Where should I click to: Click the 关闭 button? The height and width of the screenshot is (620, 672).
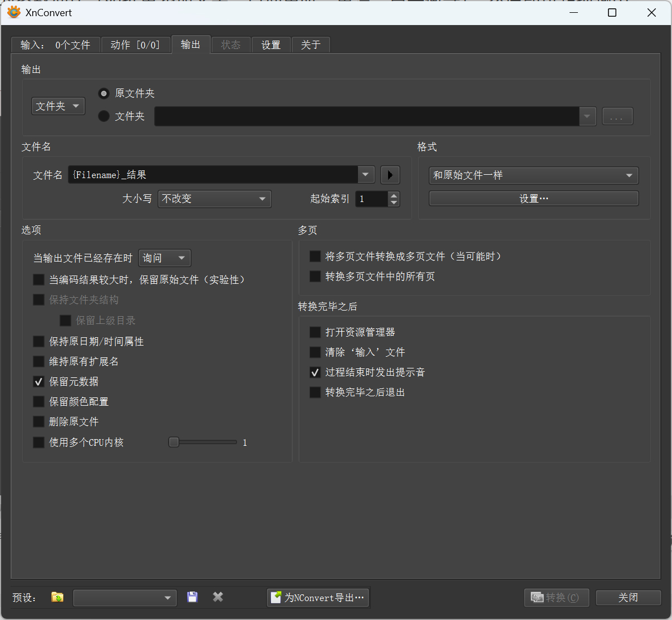[628, 598]
